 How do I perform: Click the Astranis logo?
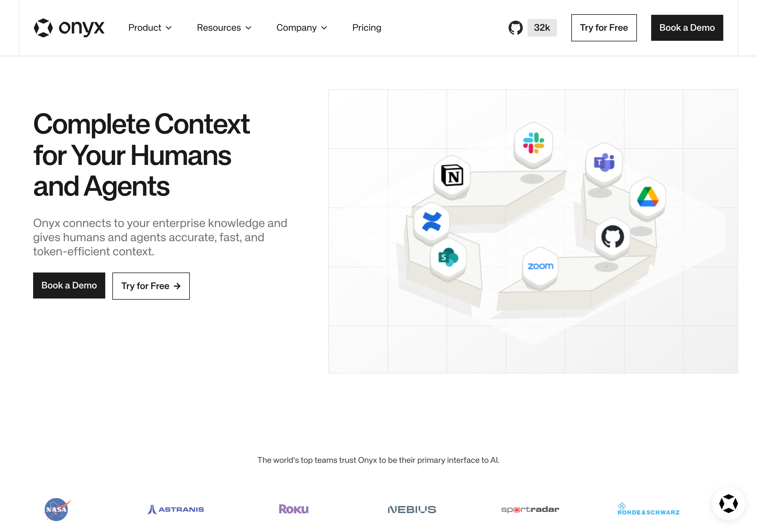[x=175, y=509]
